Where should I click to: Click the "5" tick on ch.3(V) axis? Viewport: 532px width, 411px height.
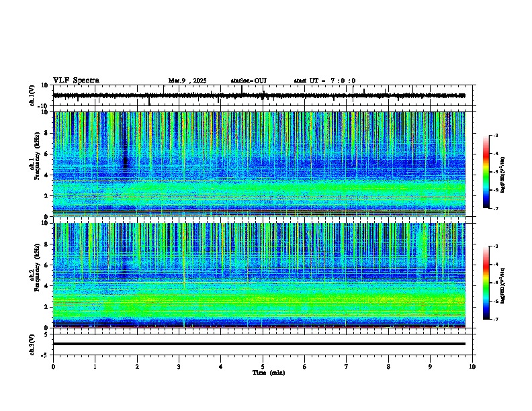tap(46, 334)
